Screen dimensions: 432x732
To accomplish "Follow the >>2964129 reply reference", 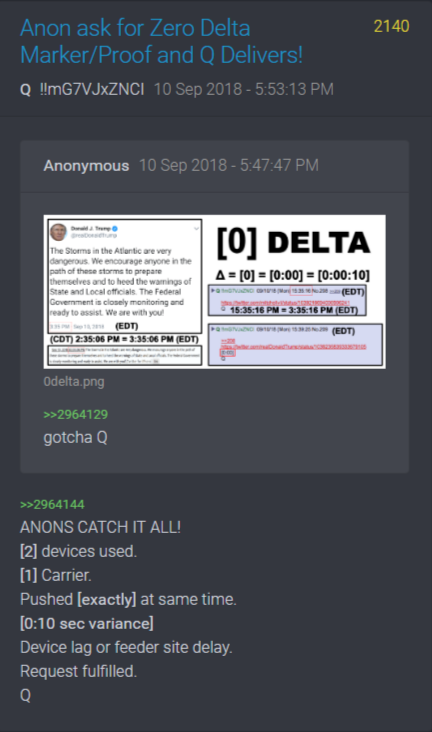I will coord(76,414).
